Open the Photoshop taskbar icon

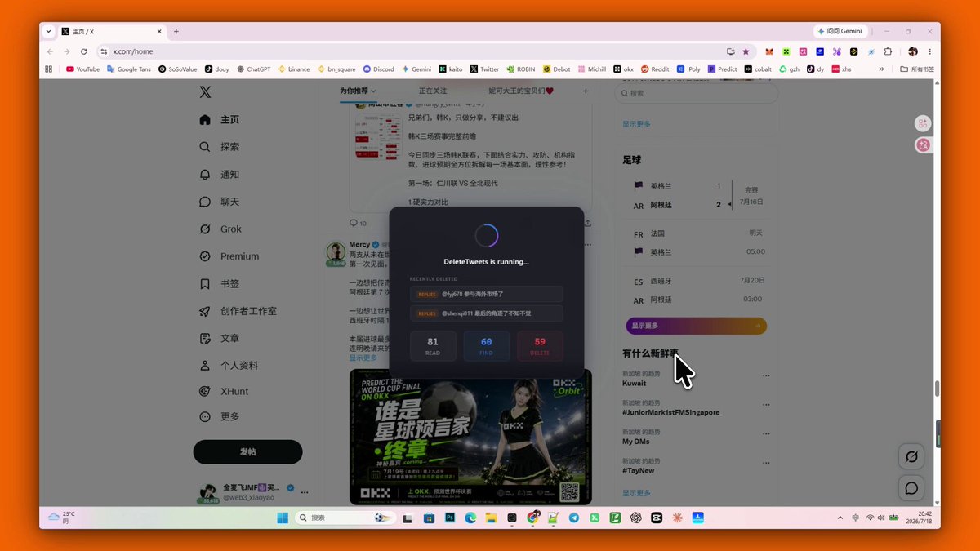[449, 518]
